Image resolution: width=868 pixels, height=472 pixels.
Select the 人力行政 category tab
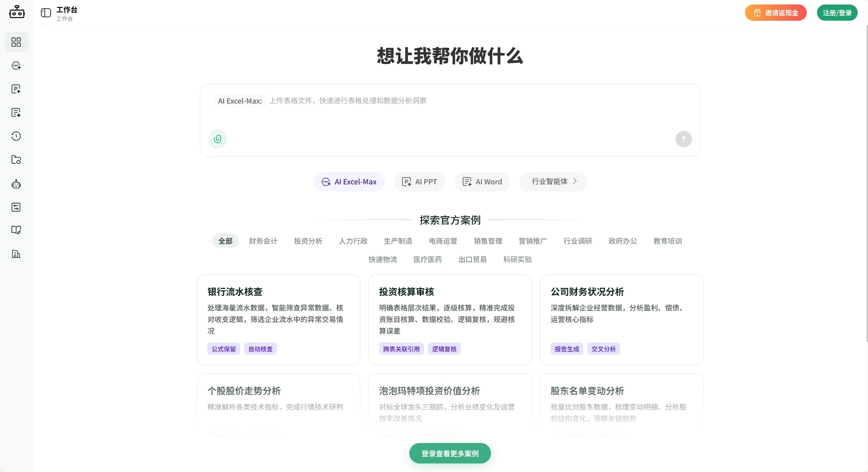(x=353, y=241)
